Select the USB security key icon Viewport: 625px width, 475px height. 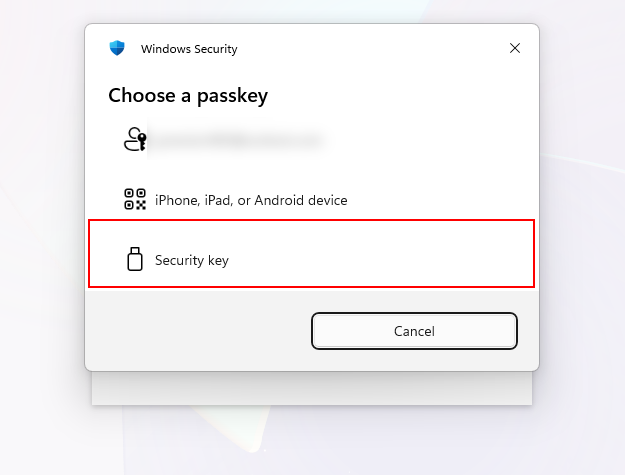[x=135, y=259]
